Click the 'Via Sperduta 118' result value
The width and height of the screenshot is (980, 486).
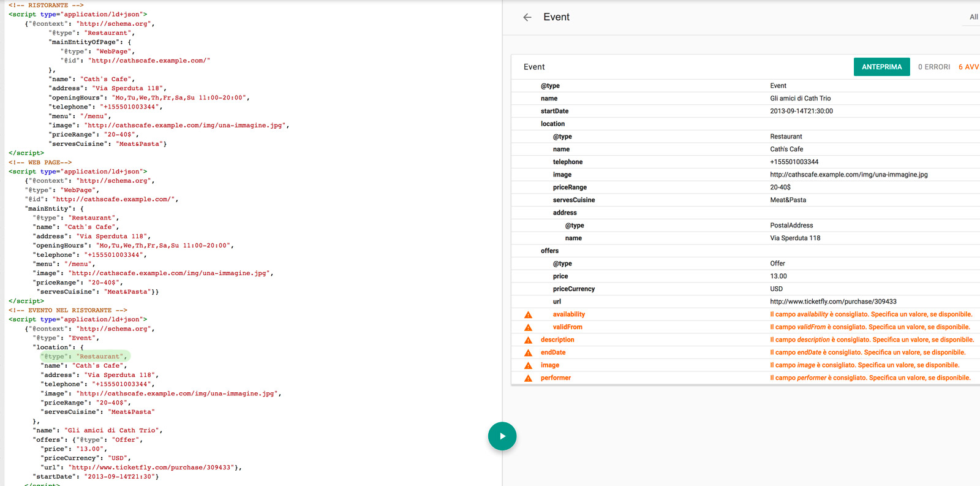click(795, 238)
